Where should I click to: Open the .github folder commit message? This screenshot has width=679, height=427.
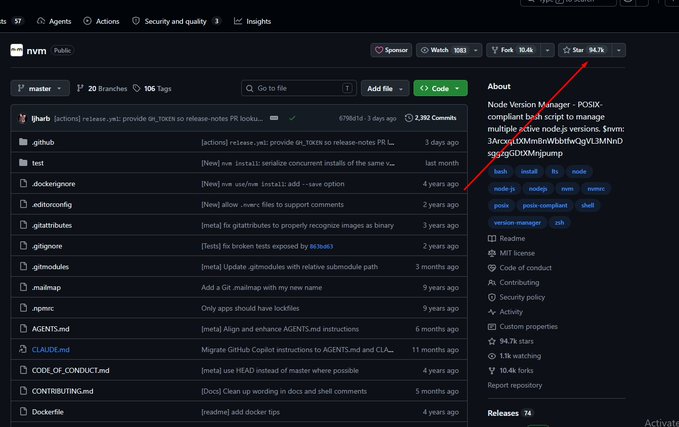(x=298, y=142)
